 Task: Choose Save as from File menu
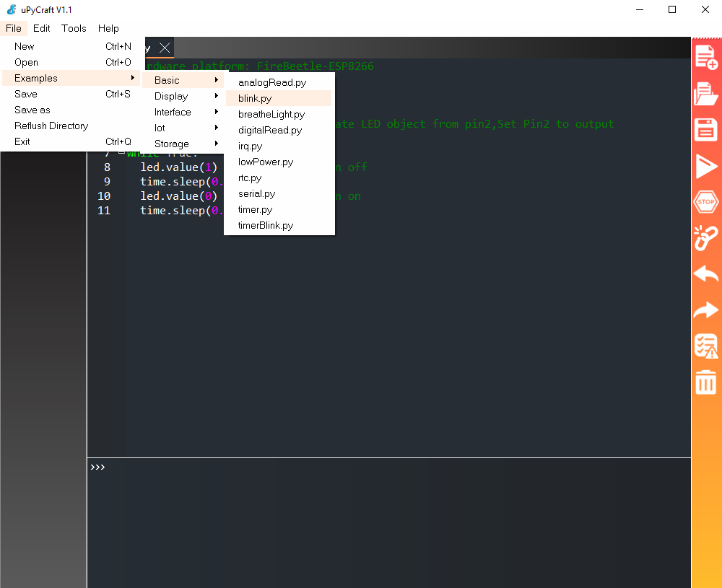[32, 110]
